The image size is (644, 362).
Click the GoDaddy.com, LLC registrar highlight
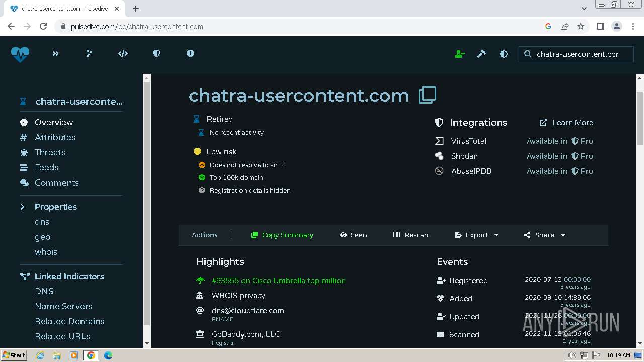pos(246,334)
